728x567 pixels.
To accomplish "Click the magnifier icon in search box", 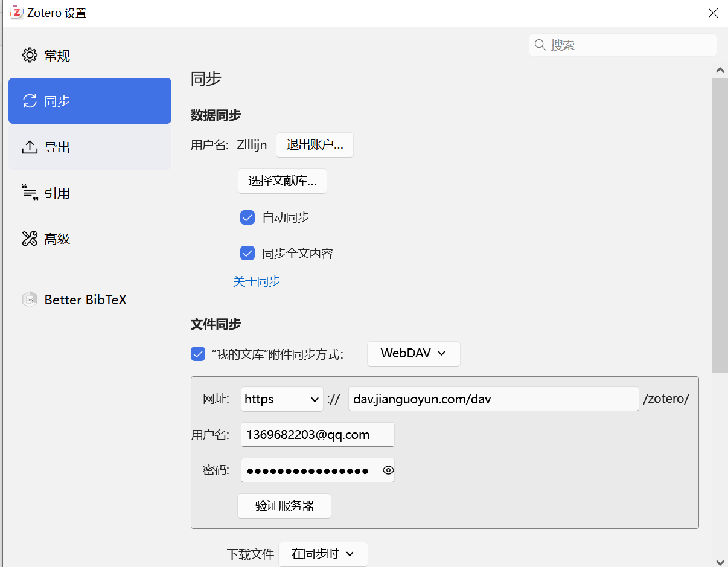I will 540,45.
